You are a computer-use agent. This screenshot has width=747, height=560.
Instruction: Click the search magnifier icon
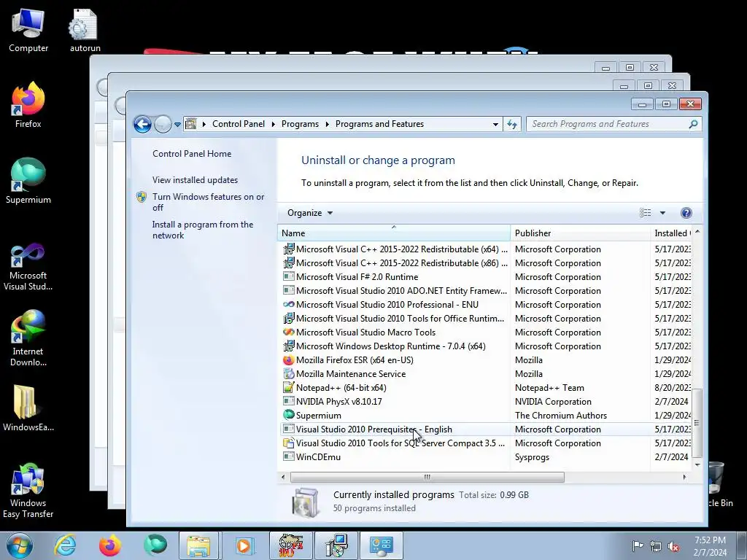pyautogui.click(x=693, y=124)
